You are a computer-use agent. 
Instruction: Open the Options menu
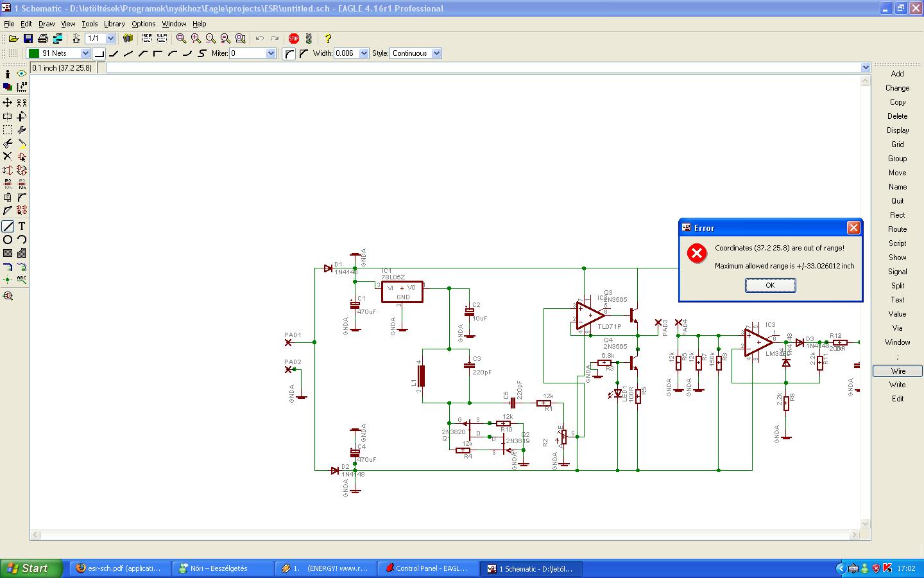pos(144,24)
